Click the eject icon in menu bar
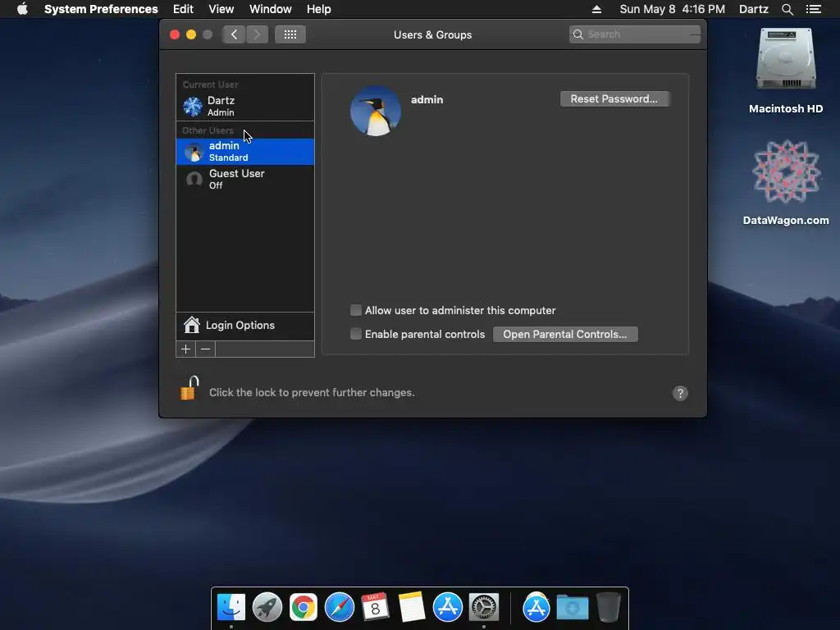The width and height of the screenshot is (840, 630). coord(596,9)
